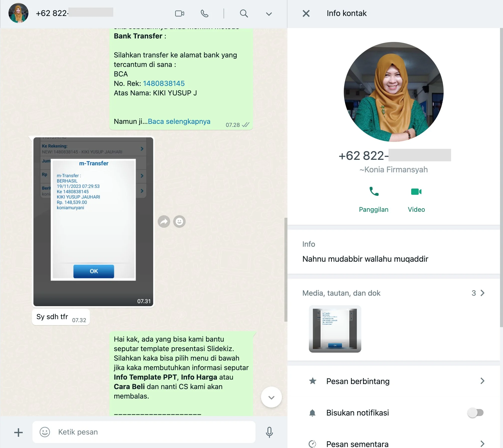Forward the m-Transfer image message
Image resolution: width=503 pixels, height=448 pixels.
click(164, 222)
